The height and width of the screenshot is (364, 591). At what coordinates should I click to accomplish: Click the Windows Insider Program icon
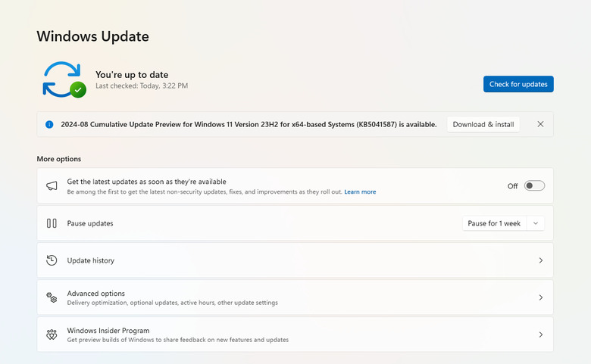52,334
